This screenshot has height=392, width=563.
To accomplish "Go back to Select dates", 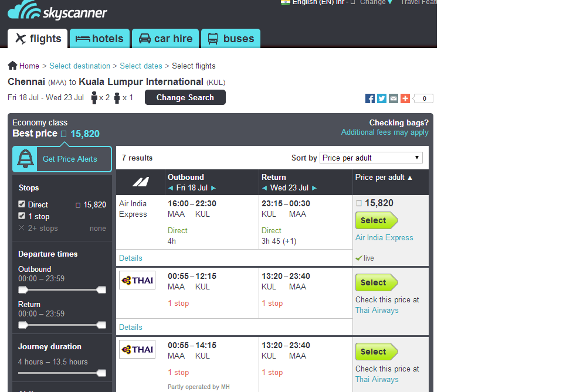I will [x=141, y=66].
